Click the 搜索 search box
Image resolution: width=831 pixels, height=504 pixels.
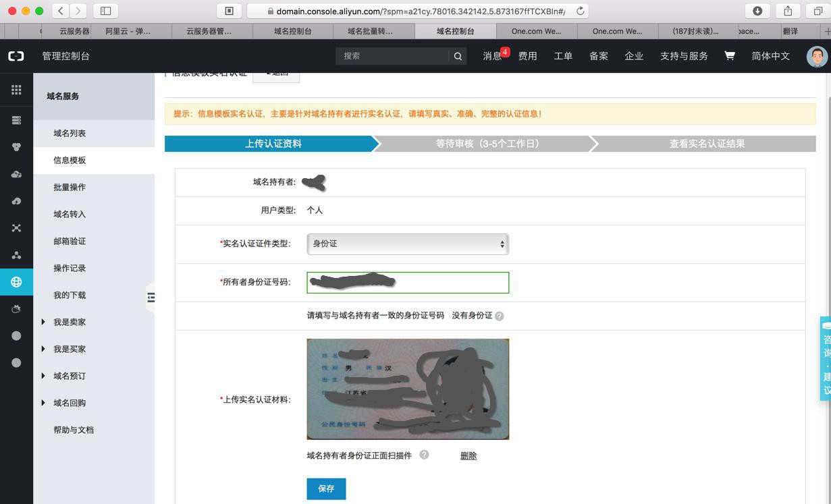click(x=392, y=56)
